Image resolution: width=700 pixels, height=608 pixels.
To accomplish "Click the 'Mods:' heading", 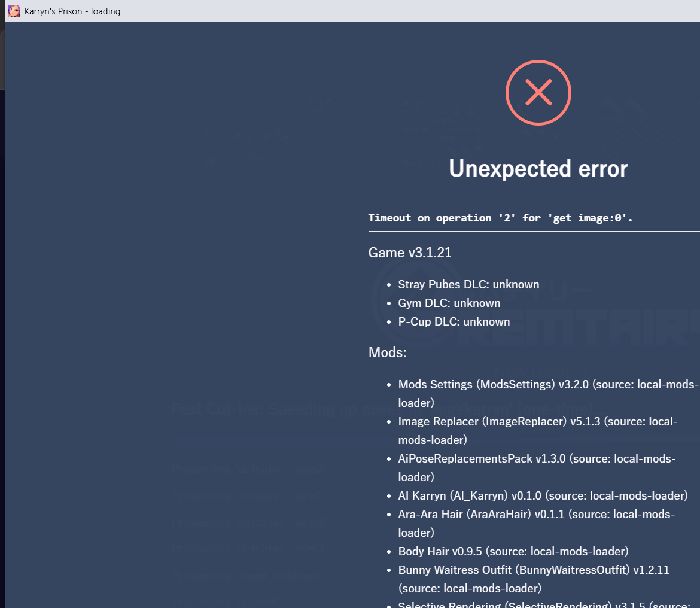I will pyautogui.click(x=388, y=352).
